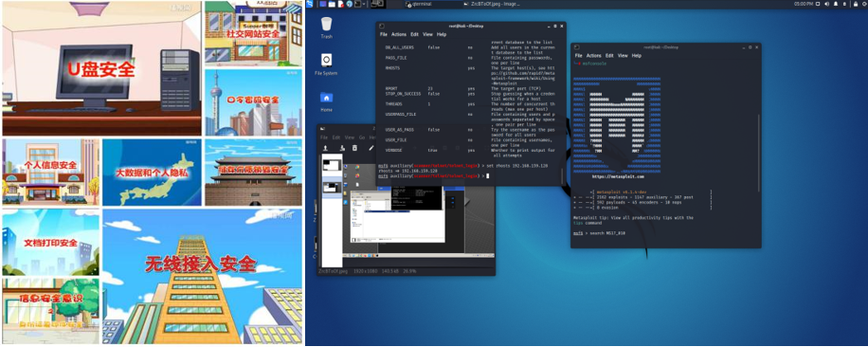
Task: Click the 1920 x 1080 dimensions in status bar
Action: (363, 272)
